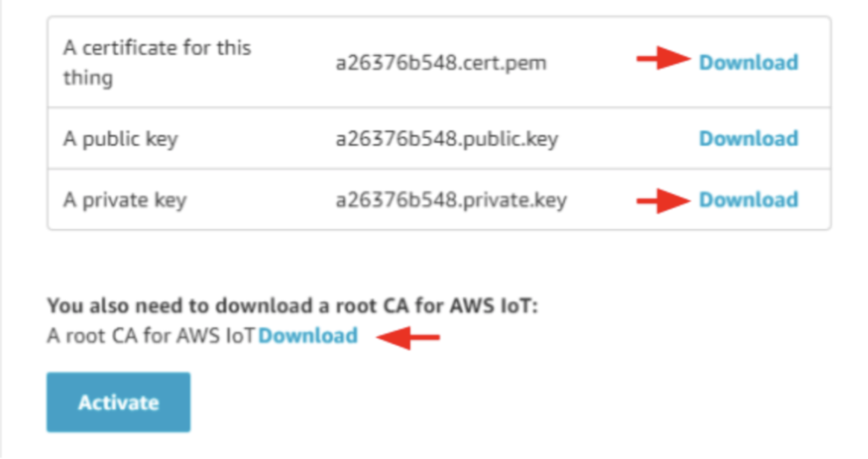Download the root CA for AWS IoT
The image size is (868, 459).
(308, 335)
